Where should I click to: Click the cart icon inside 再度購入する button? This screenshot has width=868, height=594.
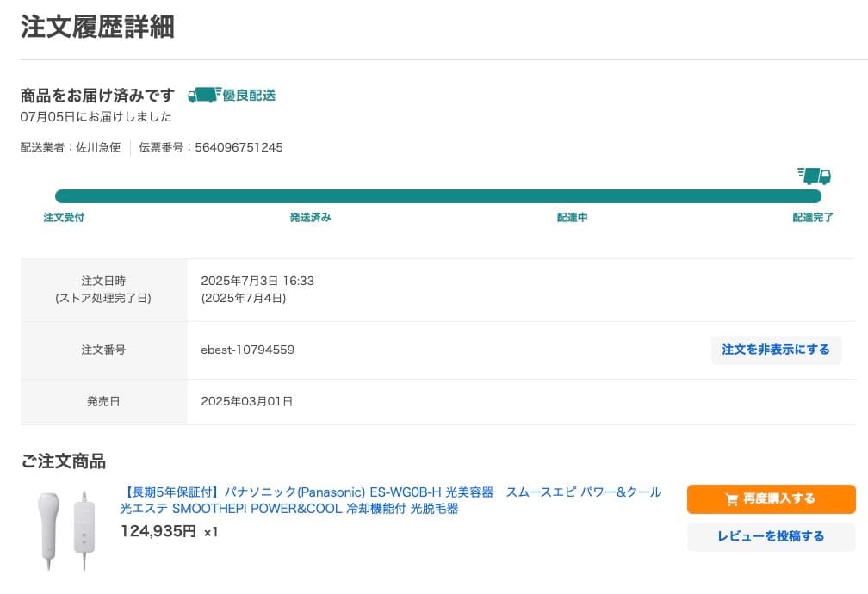click(x=730, y=498)
